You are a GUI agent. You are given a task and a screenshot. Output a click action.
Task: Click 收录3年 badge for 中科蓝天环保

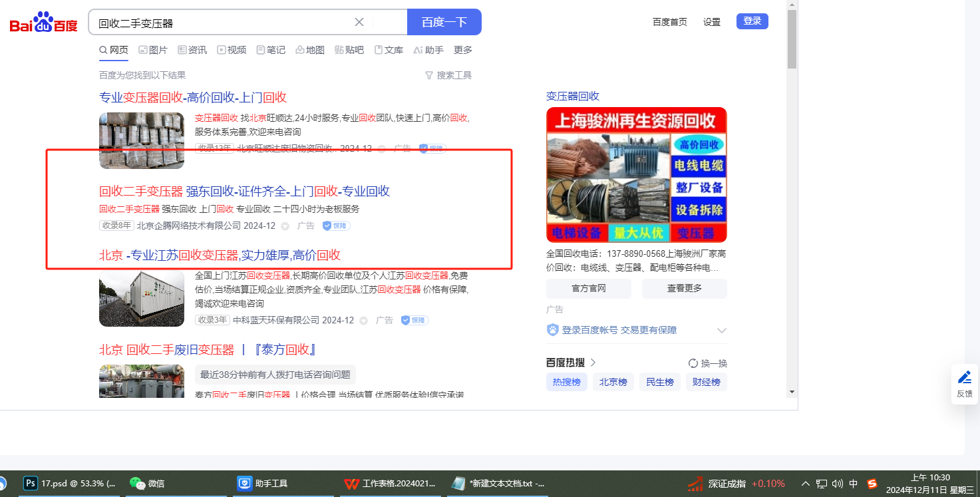(212, 320)
